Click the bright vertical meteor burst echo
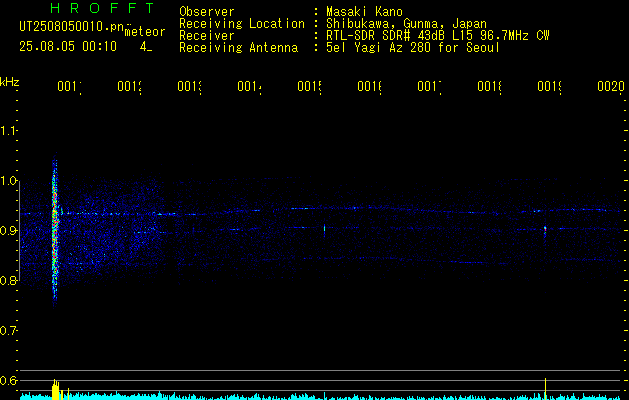The height and width of the screenshot is (400, 629). click(x=55, y=229)
